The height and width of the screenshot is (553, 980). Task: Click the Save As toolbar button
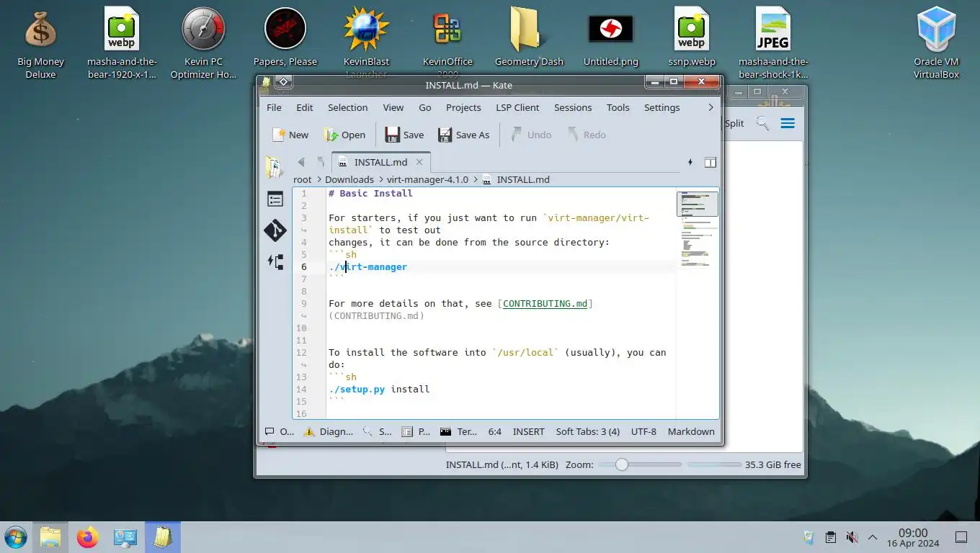pyautogui.click(x=464, y=135)
